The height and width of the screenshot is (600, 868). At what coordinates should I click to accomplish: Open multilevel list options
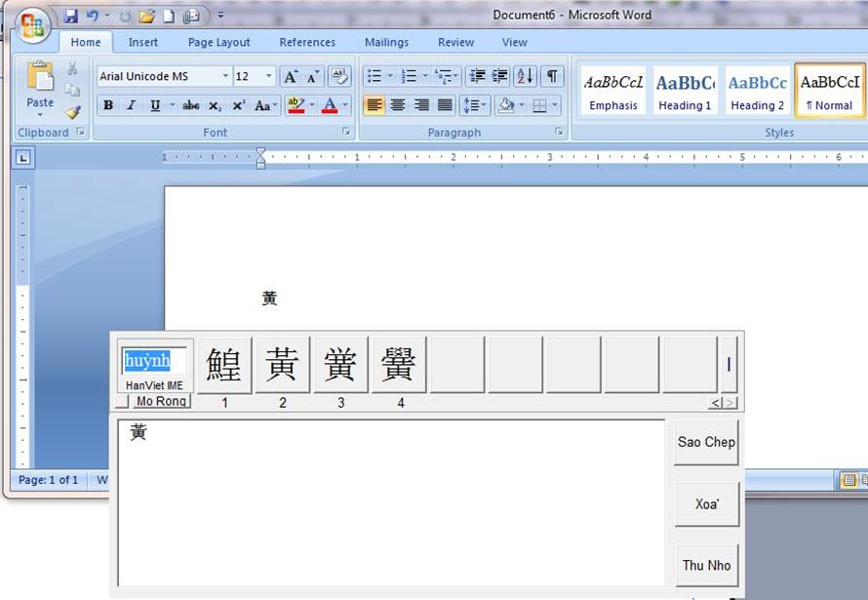(x=446, y=76)
